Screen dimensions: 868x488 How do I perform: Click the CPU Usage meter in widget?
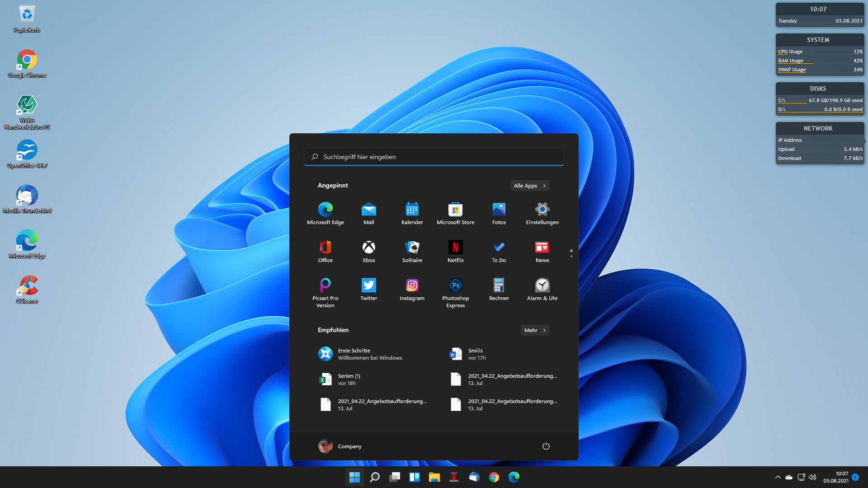pos(820,52)
